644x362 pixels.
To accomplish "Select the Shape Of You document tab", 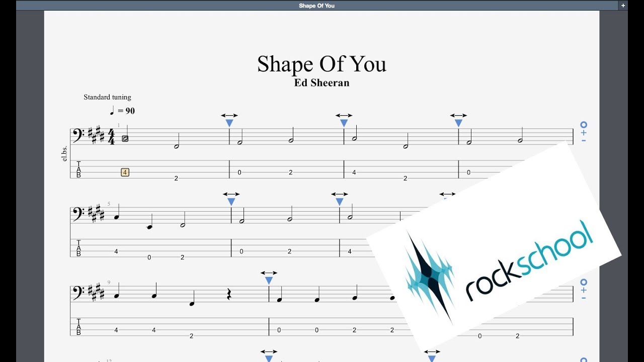I will [316, 6].
